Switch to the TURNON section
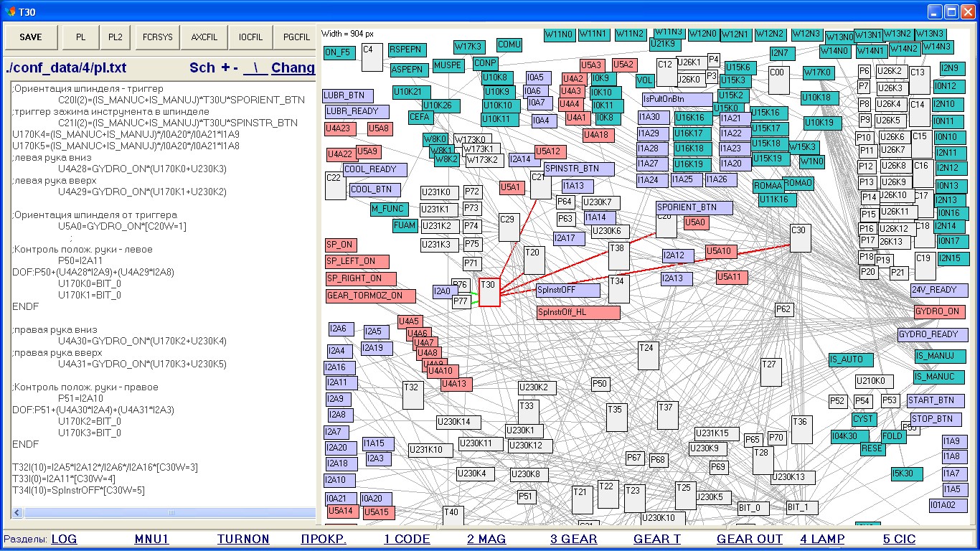The image size is (980, 551). [243, 539]
